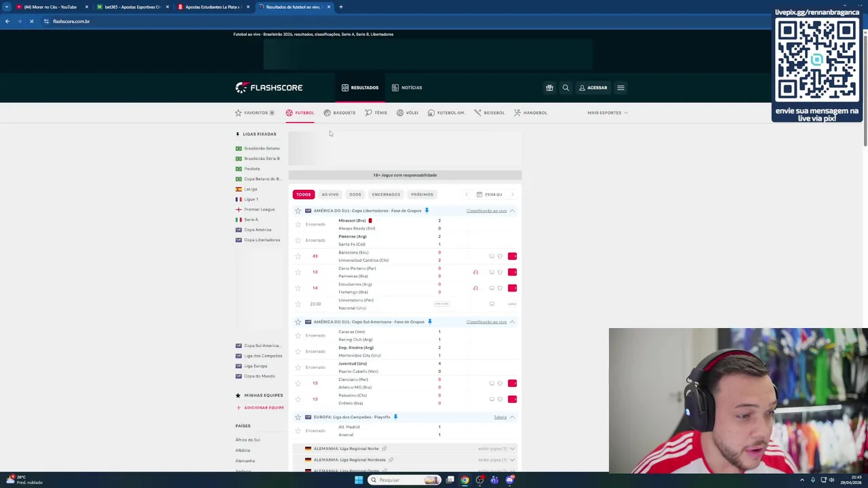Pin Alemanha Liga Regional Norte

click(384, 449)
